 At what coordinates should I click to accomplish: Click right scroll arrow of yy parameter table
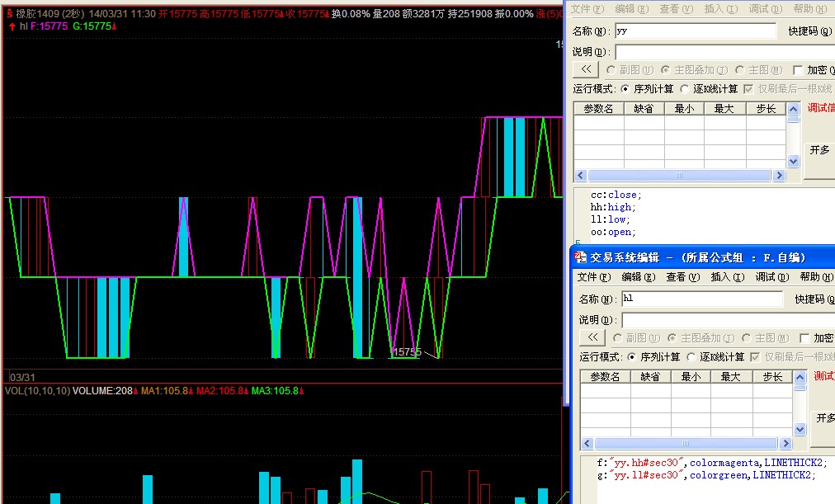[780, 175]
